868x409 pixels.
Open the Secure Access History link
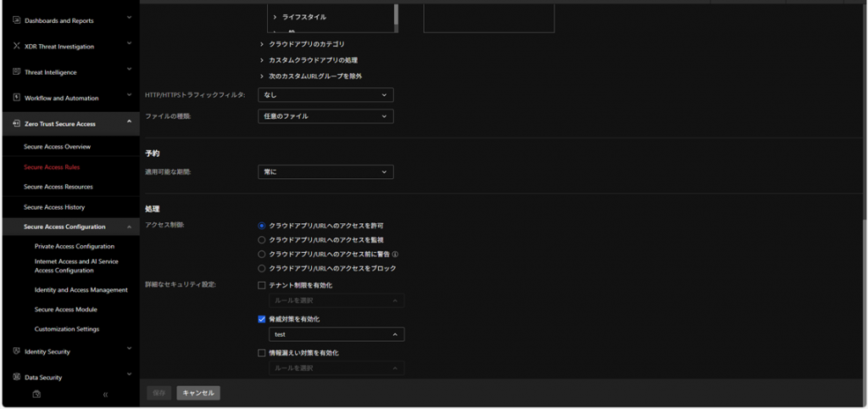pos(54,207)
